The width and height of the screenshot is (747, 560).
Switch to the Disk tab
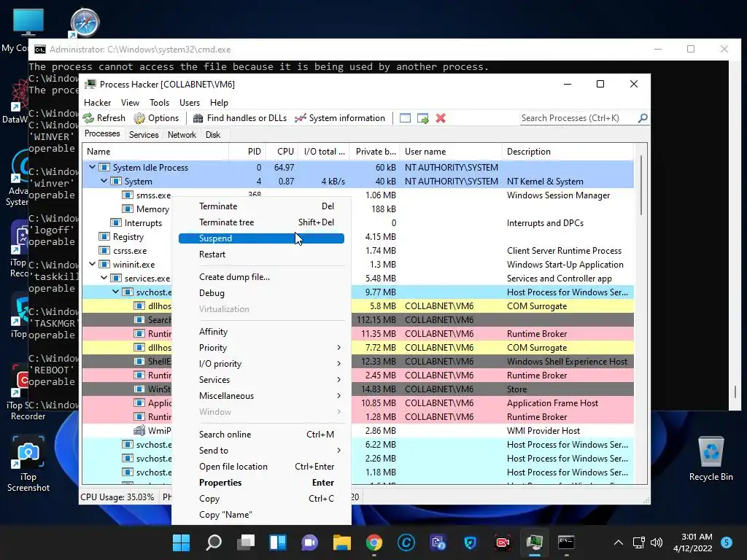[213, 135]
